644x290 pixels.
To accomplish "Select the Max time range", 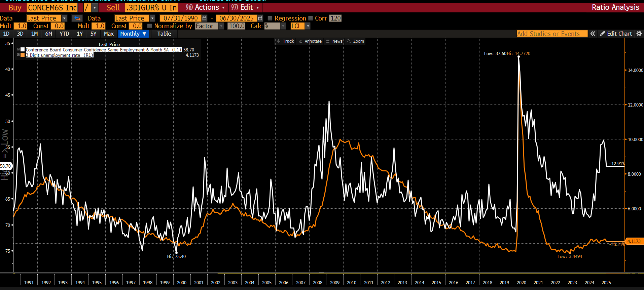I will 109,34.
